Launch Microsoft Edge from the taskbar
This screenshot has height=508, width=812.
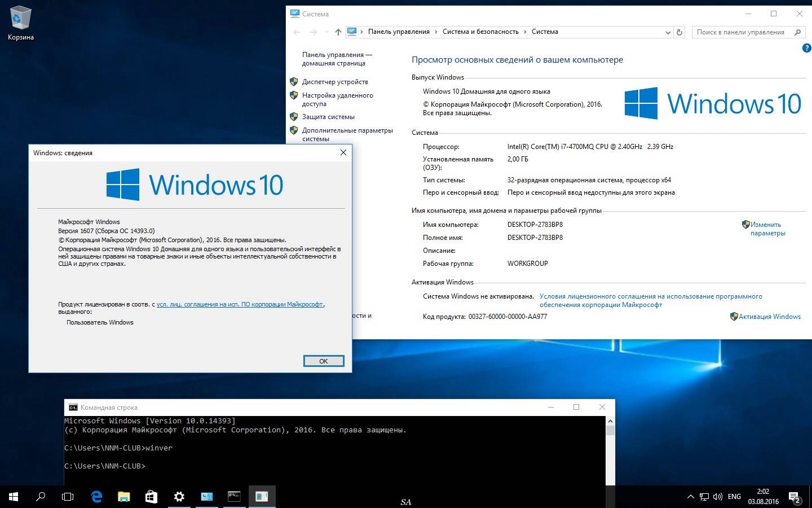pyautogui.click(x=96, y=497)
